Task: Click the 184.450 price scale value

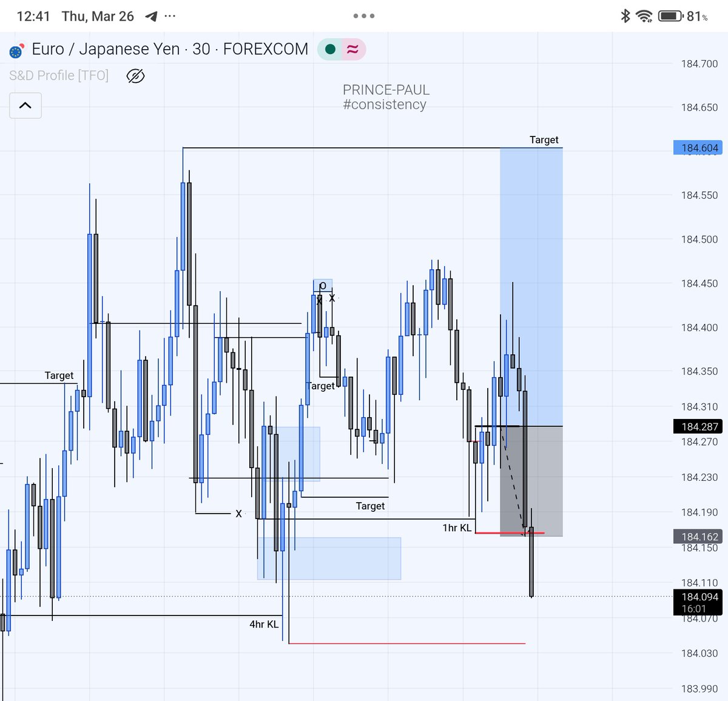Action: [x=699, y=283]
